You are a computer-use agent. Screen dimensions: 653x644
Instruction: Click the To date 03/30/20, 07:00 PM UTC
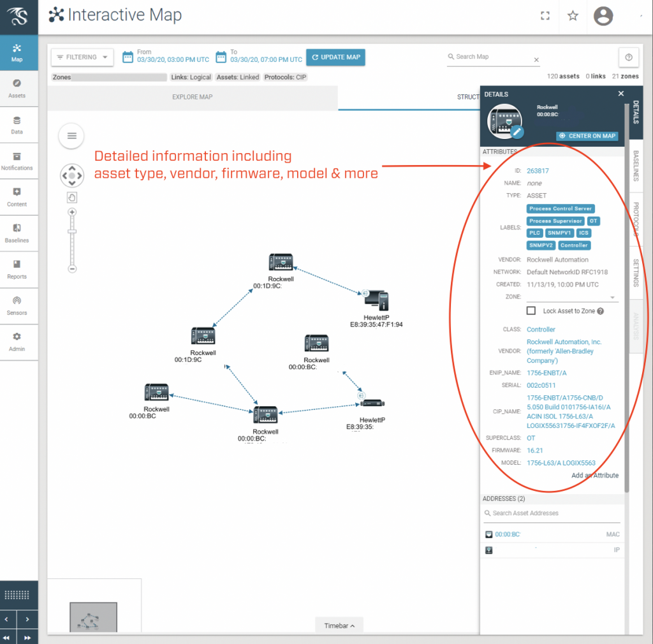266,59
